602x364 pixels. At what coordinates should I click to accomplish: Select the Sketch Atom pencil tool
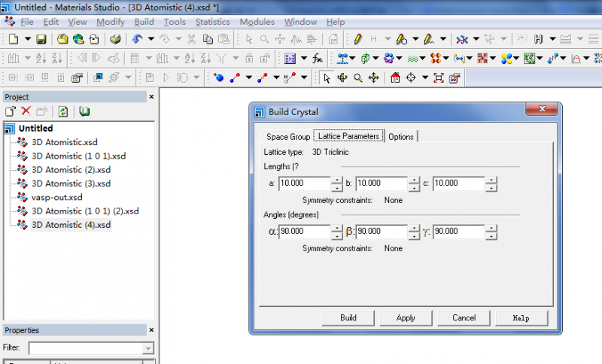coord(358,39)
